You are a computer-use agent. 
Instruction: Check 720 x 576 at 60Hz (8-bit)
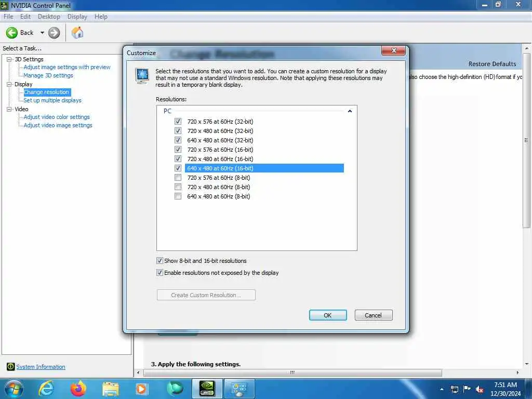(178, 178)
